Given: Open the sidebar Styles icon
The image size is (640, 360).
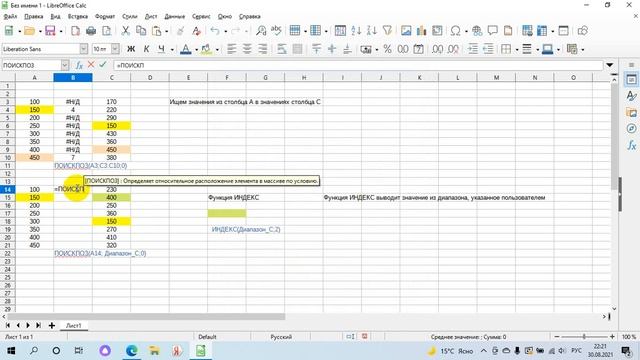Looking at the screenshot, I should pyautogui.click(x=631, y=96).
